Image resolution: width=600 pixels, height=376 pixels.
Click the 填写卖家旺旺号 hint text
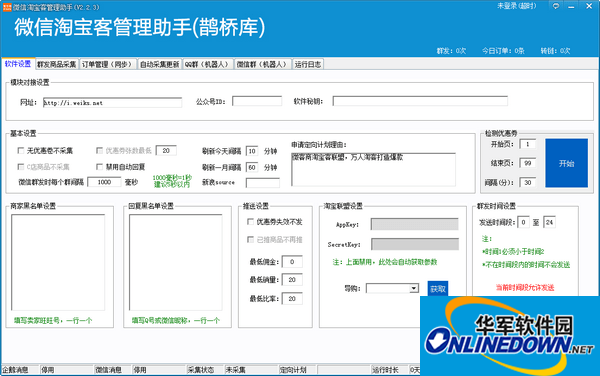[53, 321]
